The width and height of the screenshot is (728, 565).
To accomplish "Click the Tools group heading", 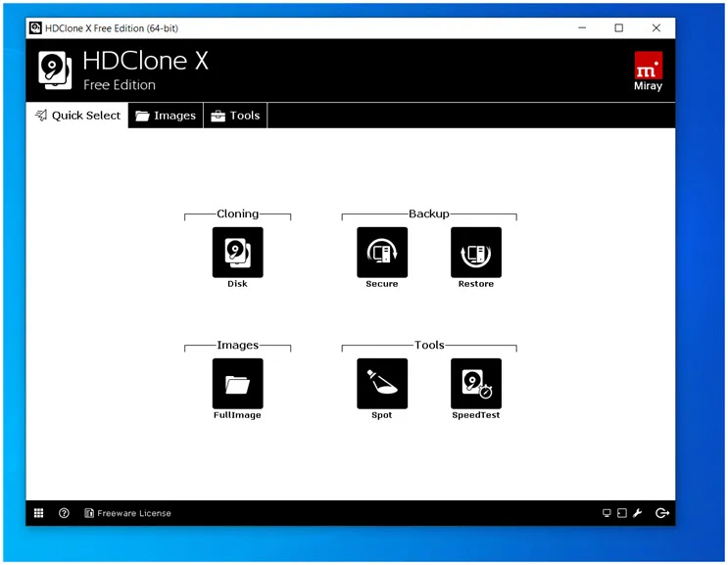I will tap(429, 345).
